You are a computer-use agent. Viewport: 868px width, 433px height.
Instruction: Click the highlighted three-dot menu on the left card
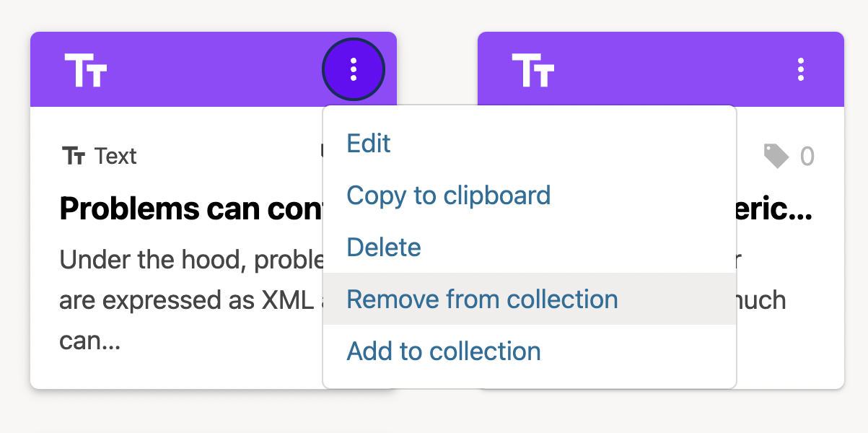pyautogui.click(x=353, y=69)
